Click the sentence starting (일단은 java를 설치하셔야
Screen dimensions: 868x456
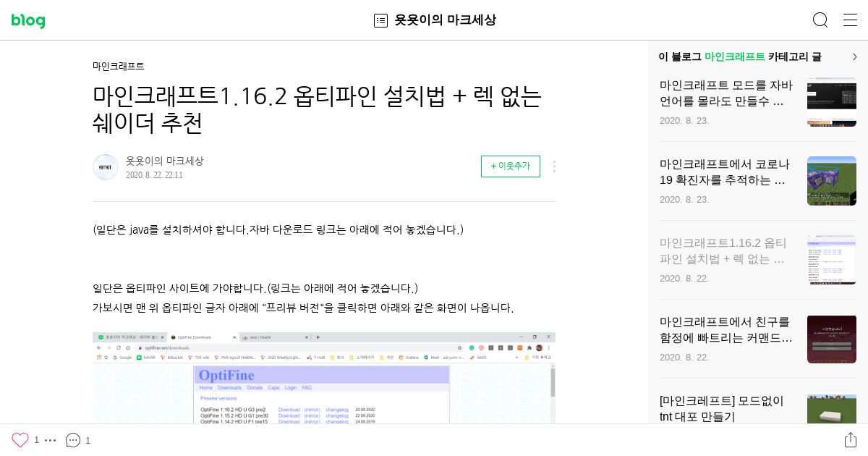[x=278, y=229]
